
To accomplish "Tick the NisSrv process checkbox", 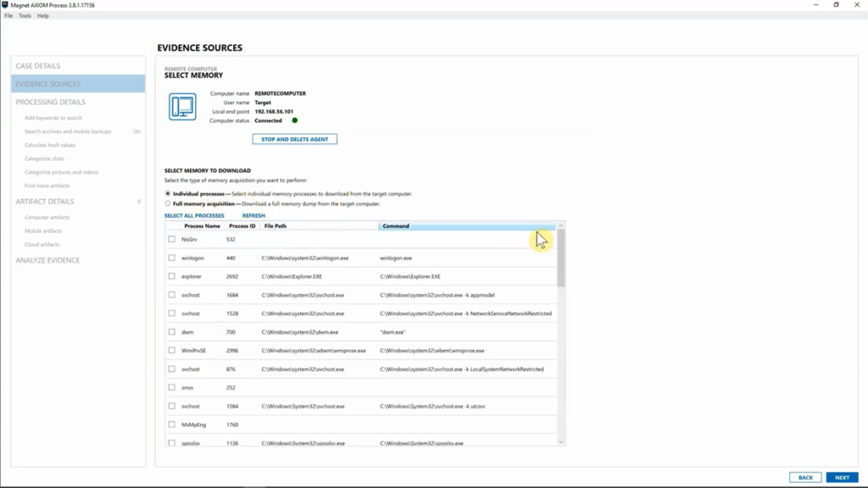I will [x=171, y=240].
